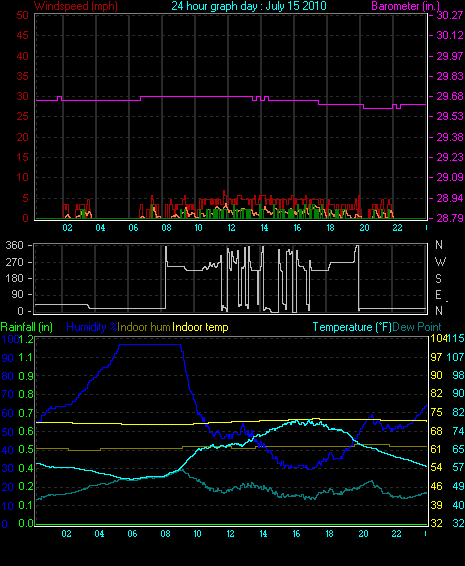Screen dimensions: 465x566
Task: Select the Temperature (°F) legend label
Action: (352, 327)
